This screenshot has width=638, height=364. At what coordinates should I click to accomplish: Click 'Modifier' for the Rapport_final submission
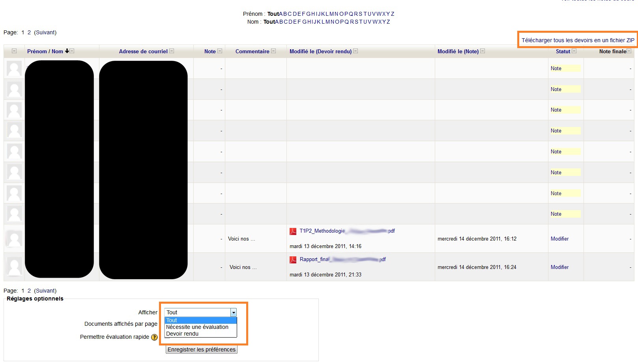coord(559,267)
